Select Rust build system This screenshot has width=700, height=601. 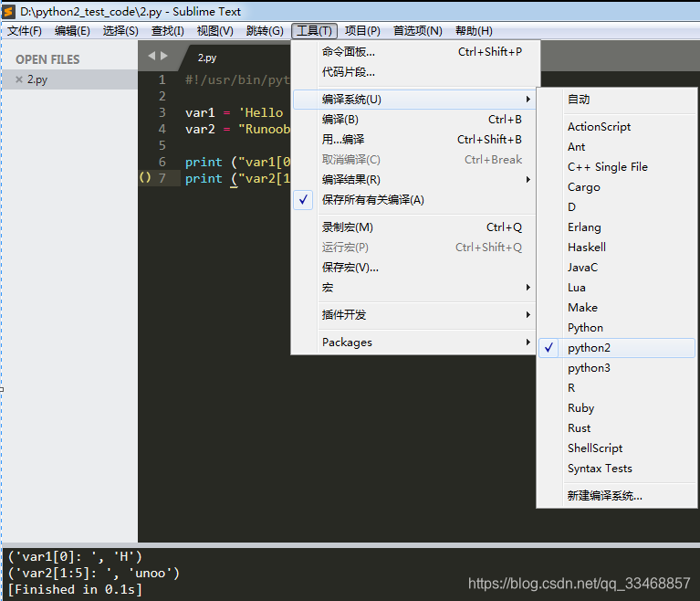click(x=617, y=428)
